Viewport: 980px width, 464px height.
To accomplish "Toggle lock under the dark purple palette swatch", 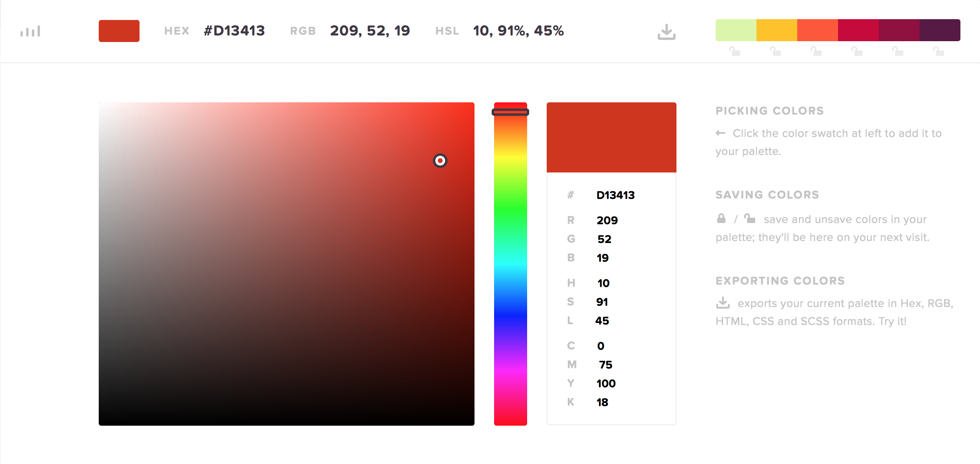I will pos(939,51).
